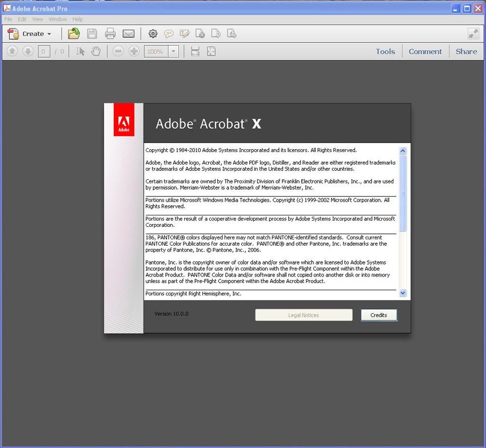Click the Print icon in toolbar

click(x=110, y=34)
